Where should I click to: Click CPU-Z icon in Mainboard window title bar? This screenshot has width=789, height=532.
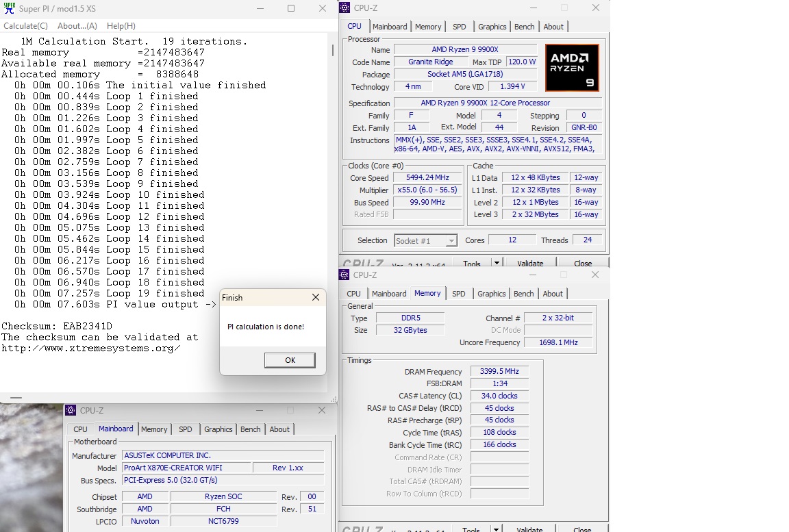[x=71, y=410]
